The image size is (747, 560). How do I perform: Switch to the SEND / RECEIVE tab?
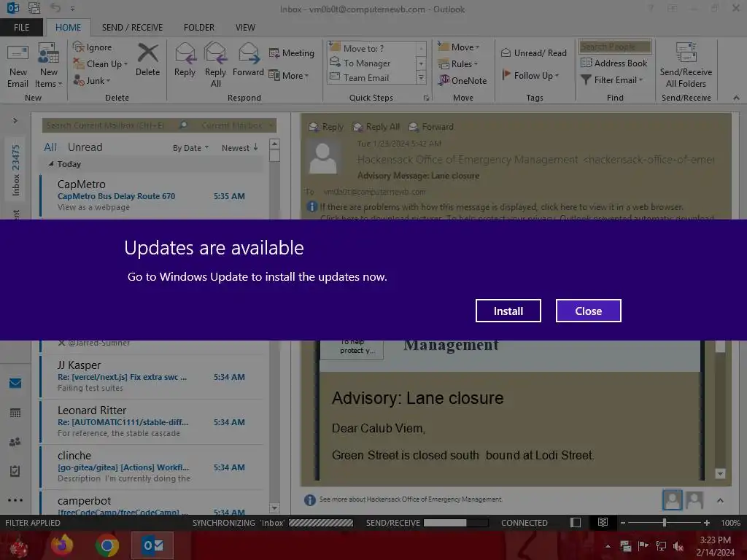tap(132, 28)
